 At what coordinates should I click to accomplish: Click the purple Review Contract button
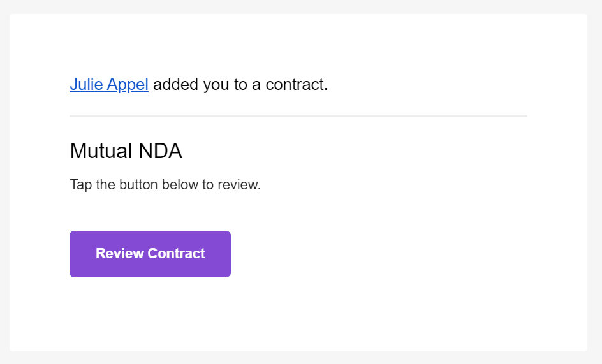pos(150,254)
